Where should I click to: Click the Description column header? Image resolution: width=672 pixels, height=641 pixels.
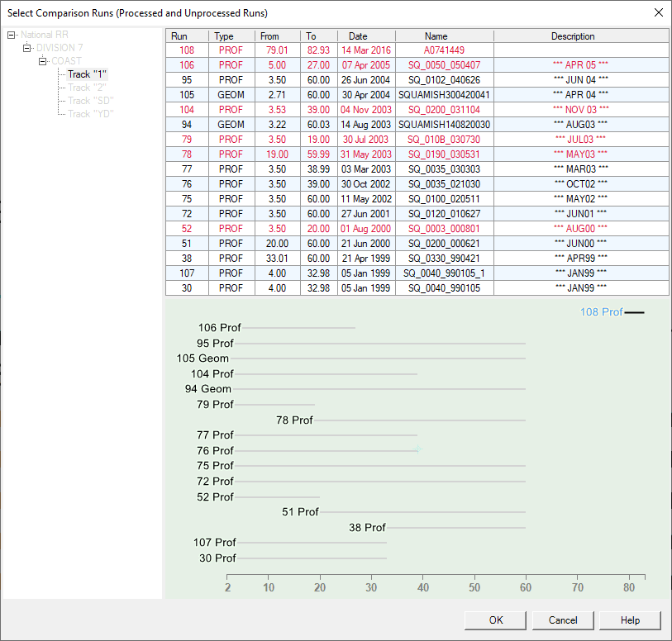coord(572,36)
